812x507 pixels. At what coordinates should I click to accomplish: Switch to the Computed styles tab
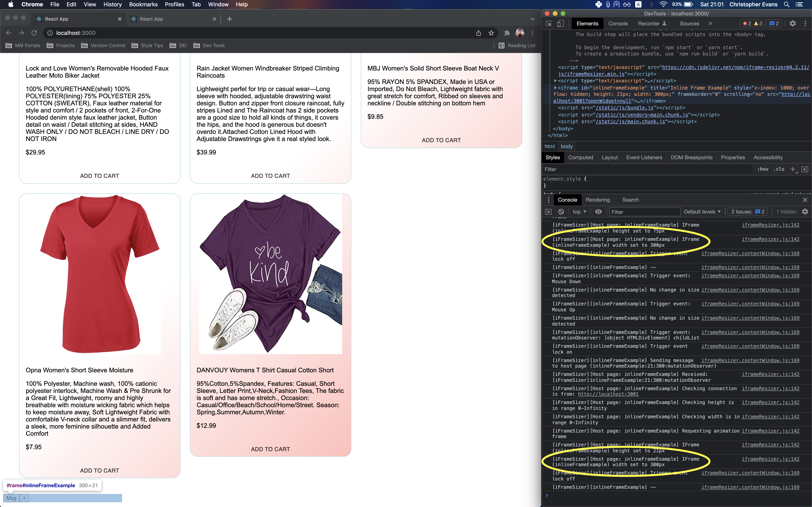[x=580, y=157]
